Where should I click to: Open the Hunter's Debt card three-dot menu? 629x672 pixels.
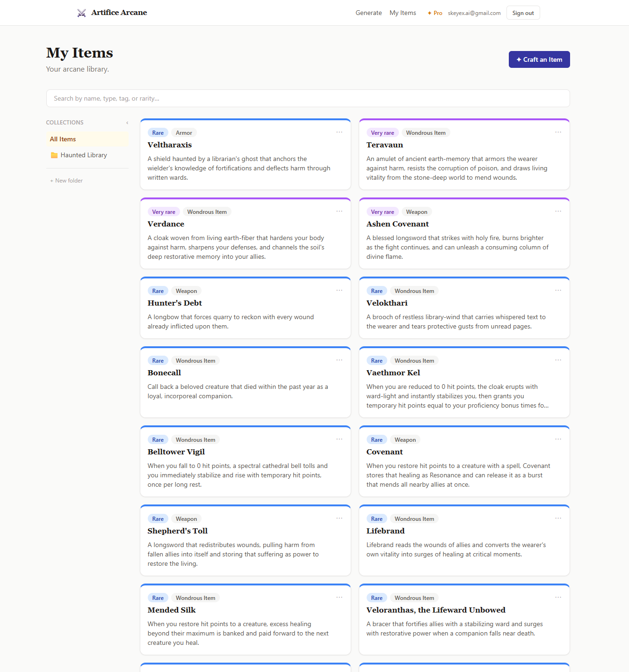(339, 291)
